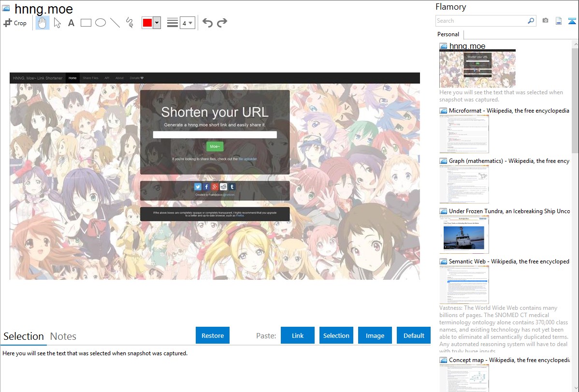The width and height of the screenshot is (579, 392).
Task: Open the Graph (mathematics) snapshot thumbnail
Action: [x=464, y=184]
